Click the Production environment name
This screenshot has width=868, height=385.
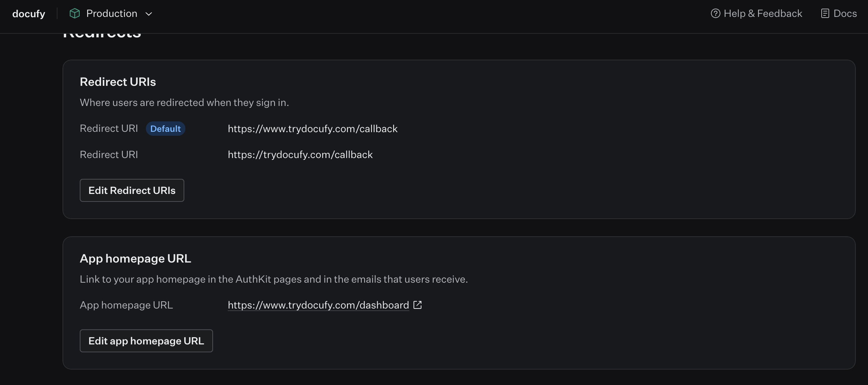[112, 14]
